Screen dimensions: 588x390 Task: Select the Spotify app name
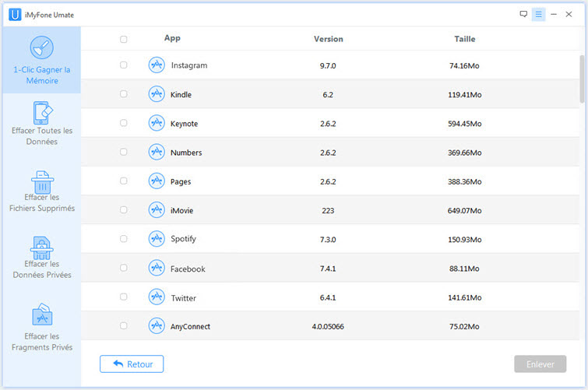[183, 239]
